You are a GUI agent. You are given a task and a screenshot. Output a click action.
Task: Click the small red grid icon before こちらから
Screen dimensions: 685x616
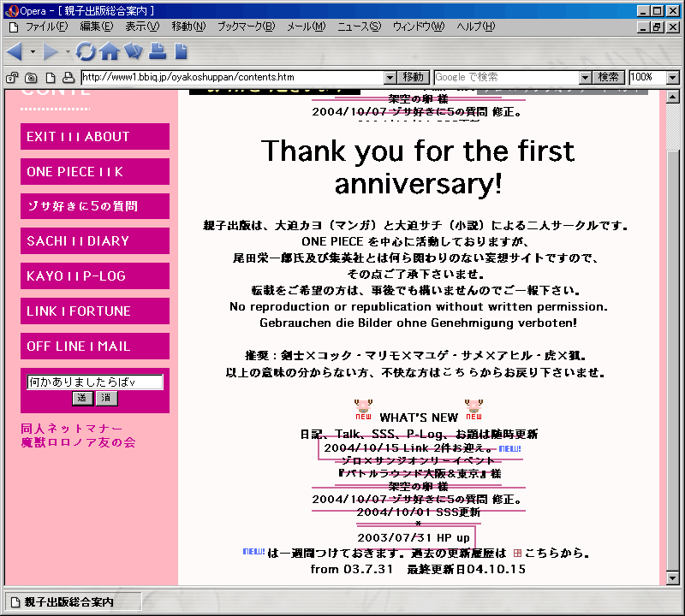click(x=517, y=554)
